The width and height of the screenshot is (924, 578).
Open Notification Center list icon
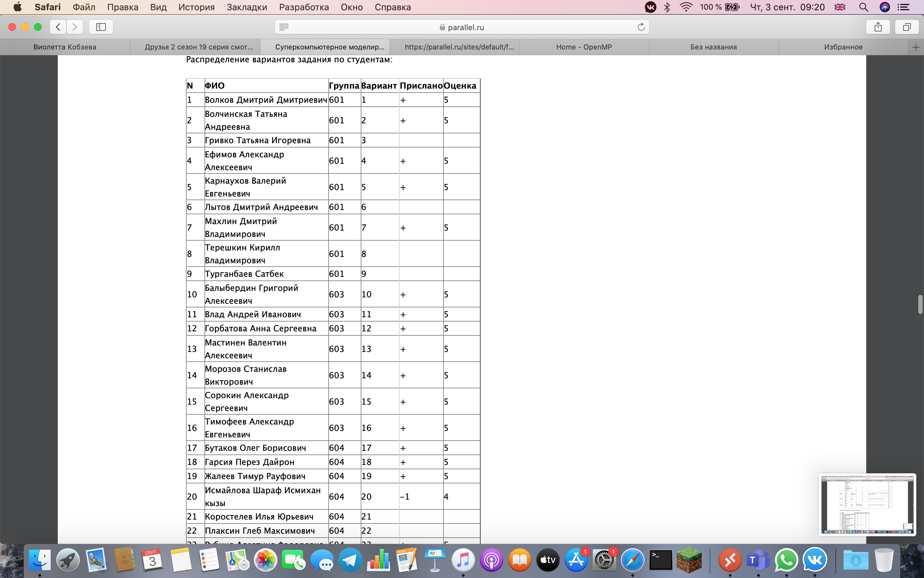click(x=903, y=7)
